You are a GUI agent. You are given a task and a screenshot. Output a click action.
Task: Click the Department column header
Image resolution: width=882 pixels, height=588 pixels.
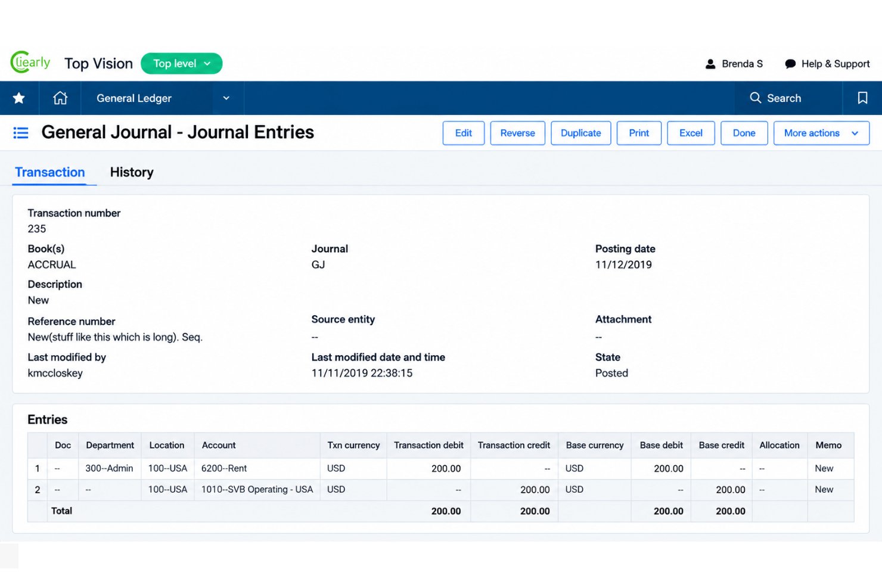[110, 445]
